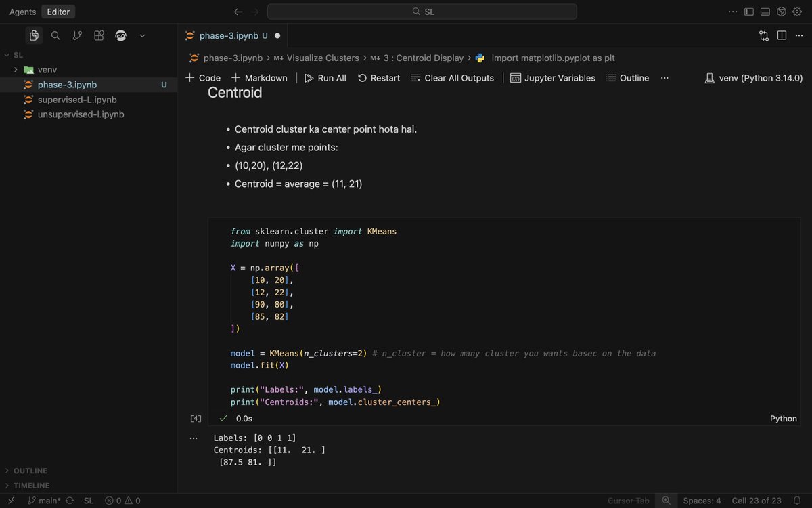
Task: Click the main* git branch indicator
Action: point(44,501)
